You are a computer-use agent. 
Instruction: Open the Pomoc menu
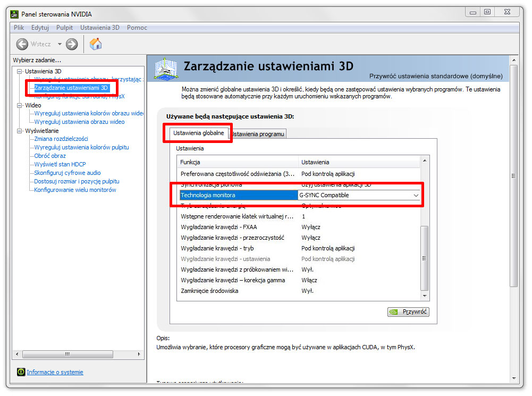tap(137, 28)
